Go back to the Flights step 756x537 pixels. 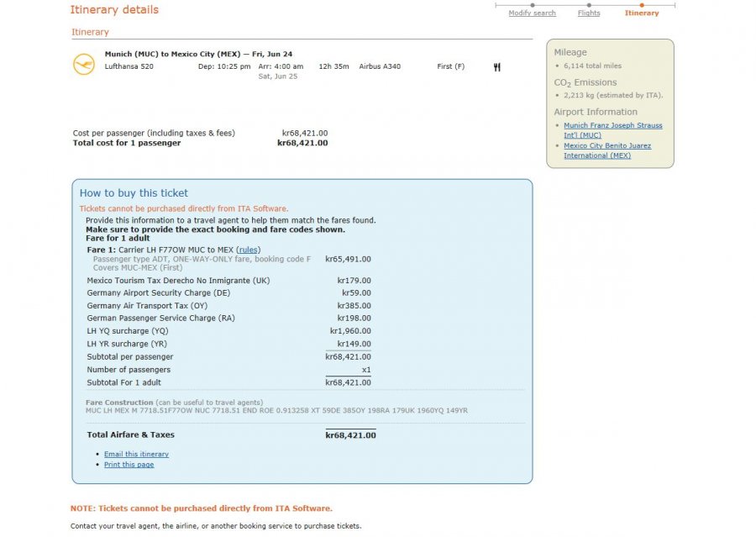pos(589,13)
